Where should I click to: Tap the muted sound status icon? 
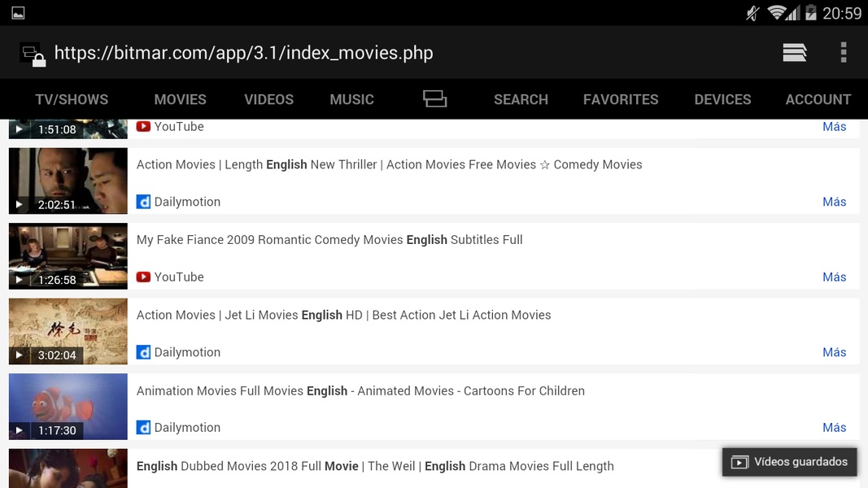tap(752, 13)
